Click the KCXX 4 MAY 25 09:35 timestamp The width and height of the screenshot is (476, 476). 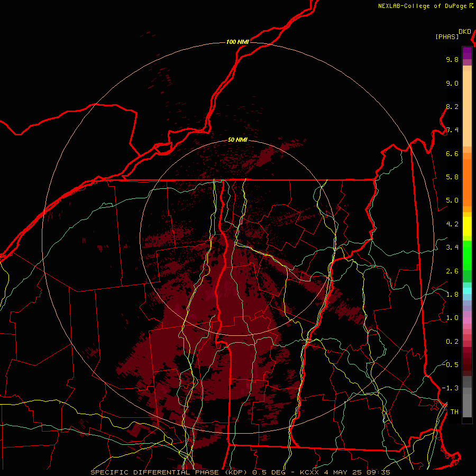(x=345, y=472)
